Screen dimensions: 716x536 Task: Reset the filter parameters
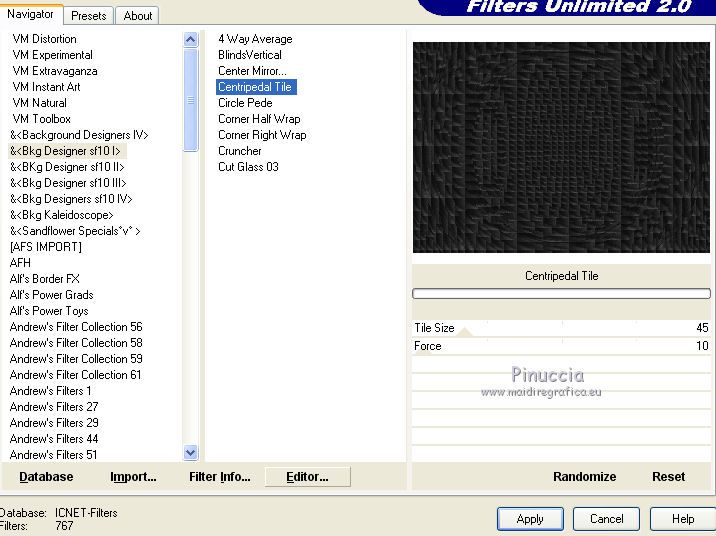pos(669,477)
